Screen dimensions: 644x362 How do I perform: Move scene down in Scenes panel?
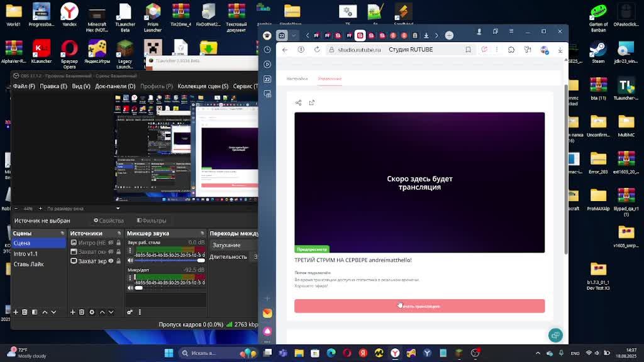coord(54,312)
